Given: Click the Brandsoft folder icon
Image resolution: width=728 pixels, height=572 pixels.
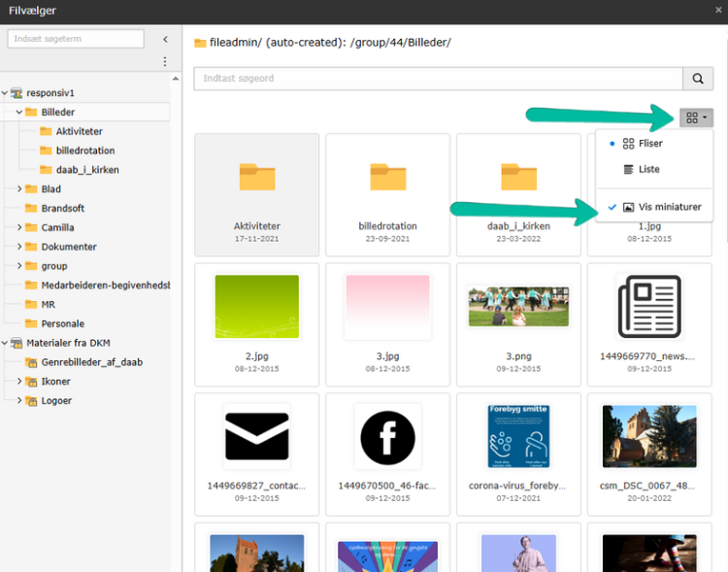Looking at the screenshot, I should 31,208.
